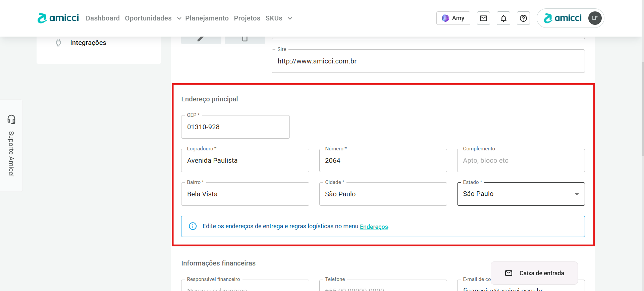
Task: Click the delete logo trash button
Action: [x=245, y=39]
